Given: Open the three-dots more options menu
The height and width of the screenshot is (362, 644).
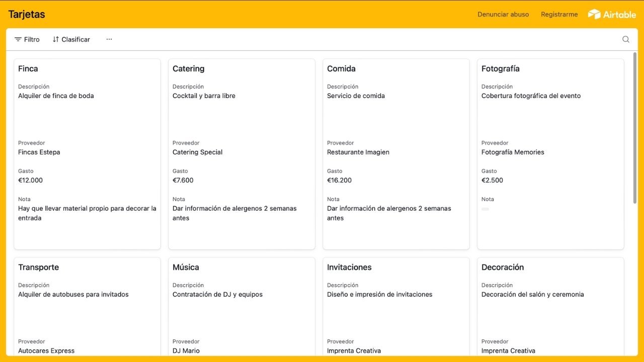Looking at the screenshot, I should point(109,39).
